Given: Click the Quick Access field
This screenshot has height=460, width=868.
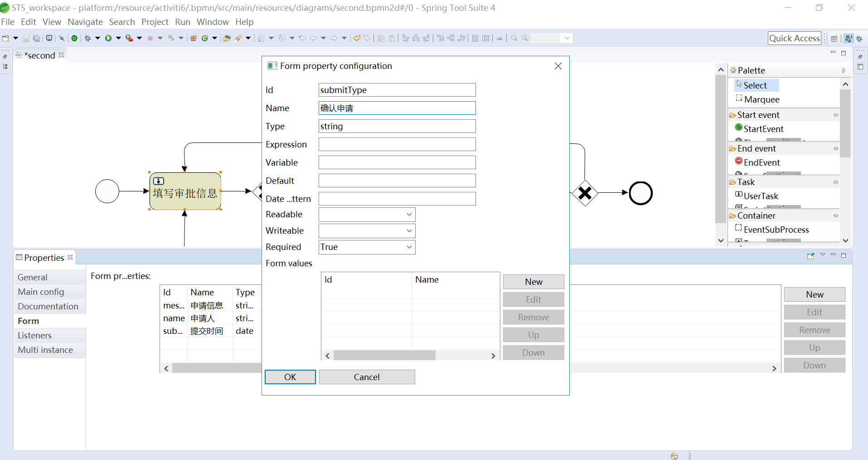Looking at the screenshot, I should coord(795,38).
